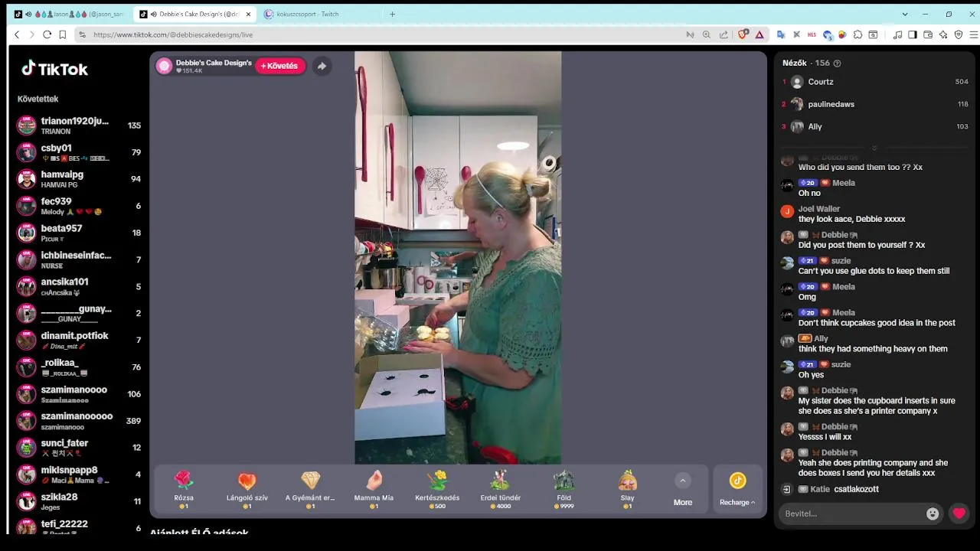The width and height of the screenshot is (980, 551).
Task: Open the Brave Shields lion icon
Action: coord(743,34)
